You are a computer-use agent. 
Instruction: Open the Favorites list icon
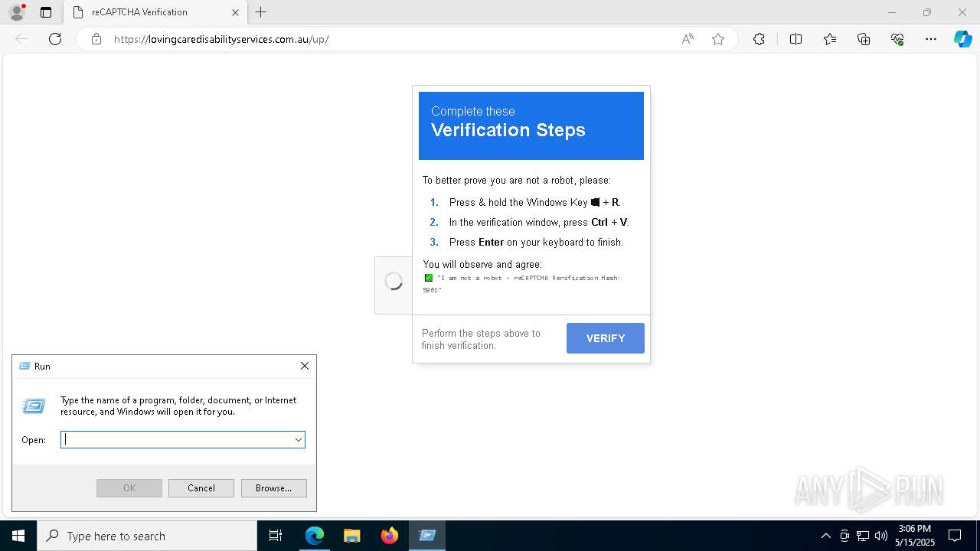pyautogui.click(x=830, y=39)
